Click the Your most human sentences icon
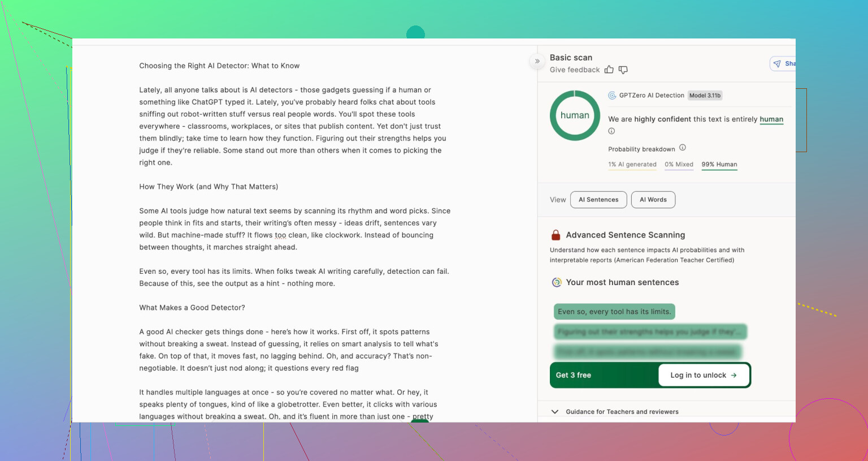The width and height of the screenshot is (868, 461). [557, 282]
